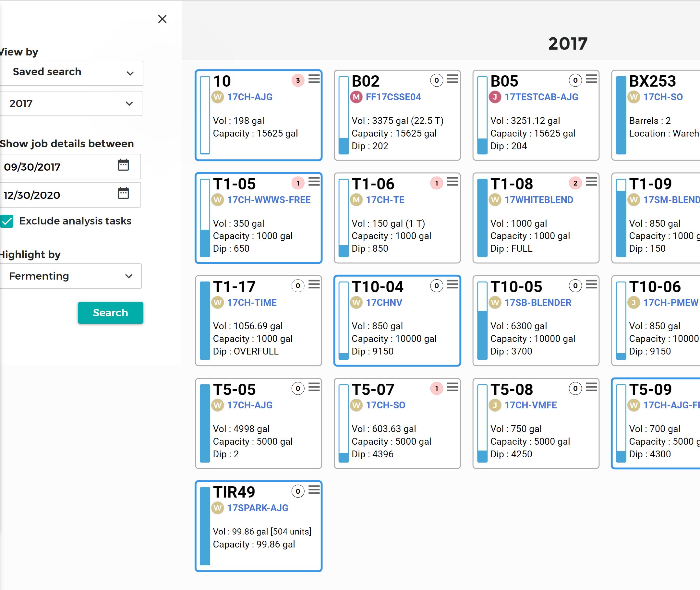Click Vol : 99.86 gal [504 units] text

[x=262, y=532]
